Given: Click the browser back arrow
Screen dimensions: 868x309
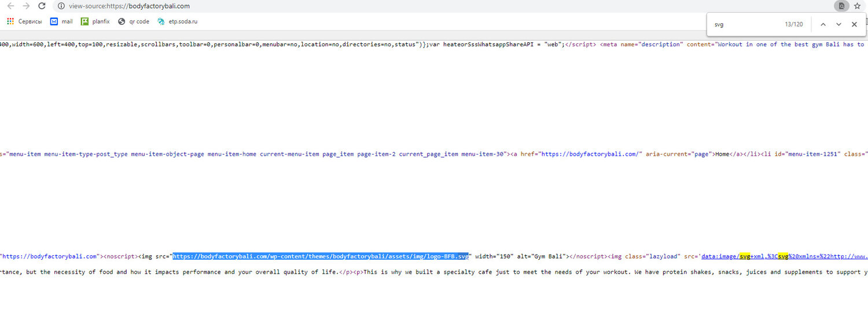Looking at the screenshot, I should click(x=10, y=6).
